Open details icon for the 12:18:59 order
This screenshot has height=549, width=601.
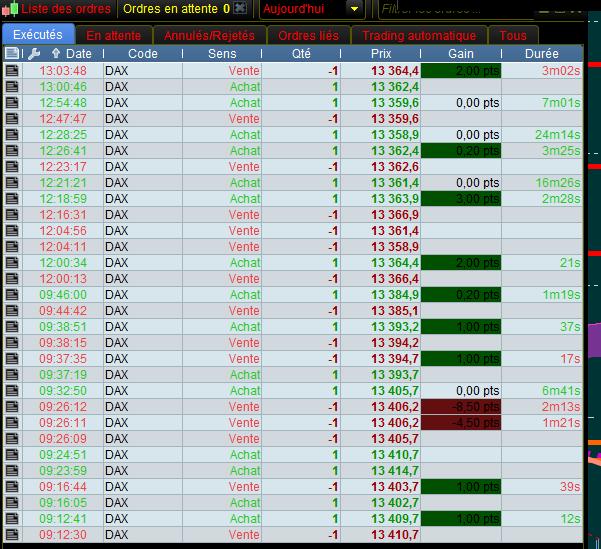click(12, 199)
